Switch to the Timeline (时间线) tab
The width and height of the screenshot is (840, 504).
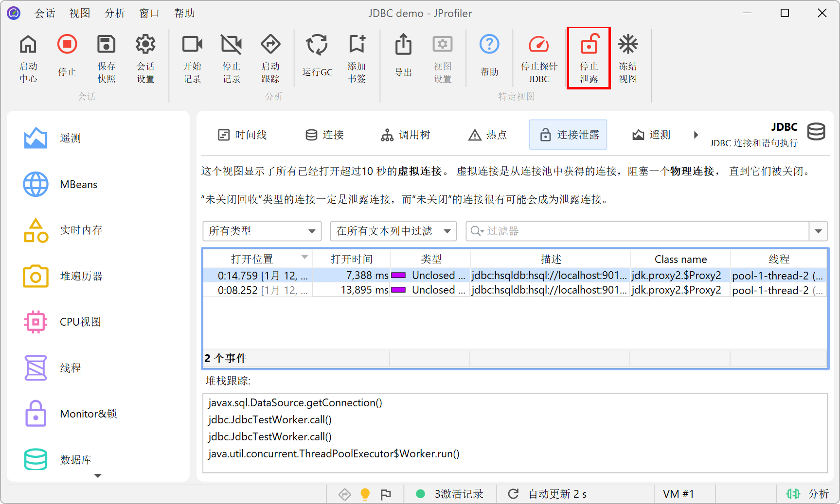242,135
